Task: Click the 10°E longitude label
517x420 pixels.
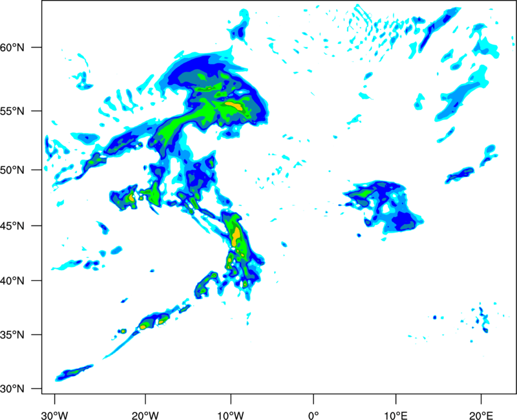Action: point(396,415)
